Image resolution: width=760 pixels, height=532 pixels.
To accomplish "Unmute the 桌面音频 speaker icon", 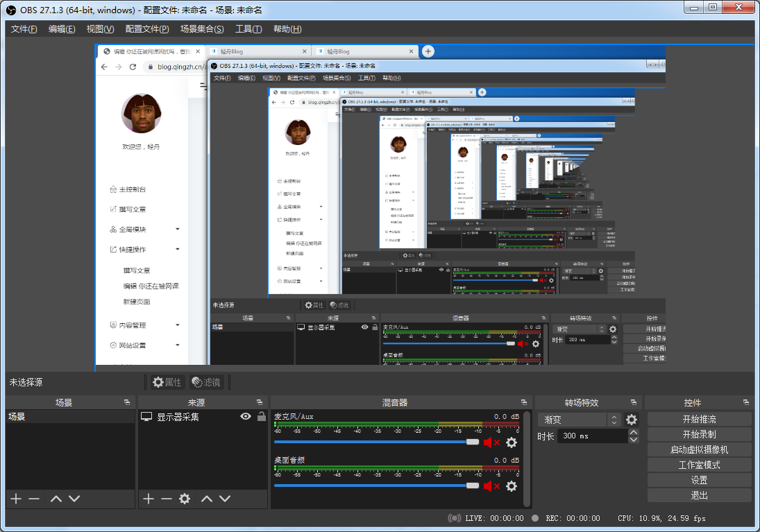I will coord(491,486).
